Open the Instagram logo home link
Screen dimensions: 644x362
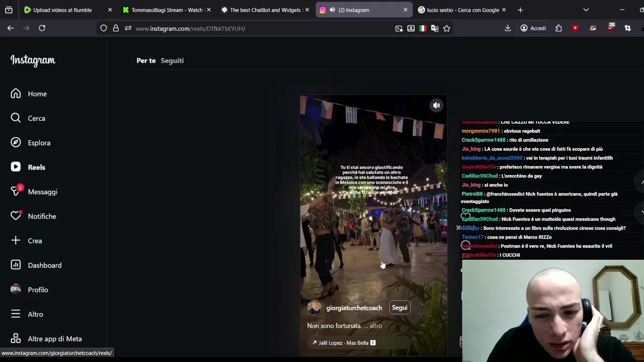click(33, 60)
